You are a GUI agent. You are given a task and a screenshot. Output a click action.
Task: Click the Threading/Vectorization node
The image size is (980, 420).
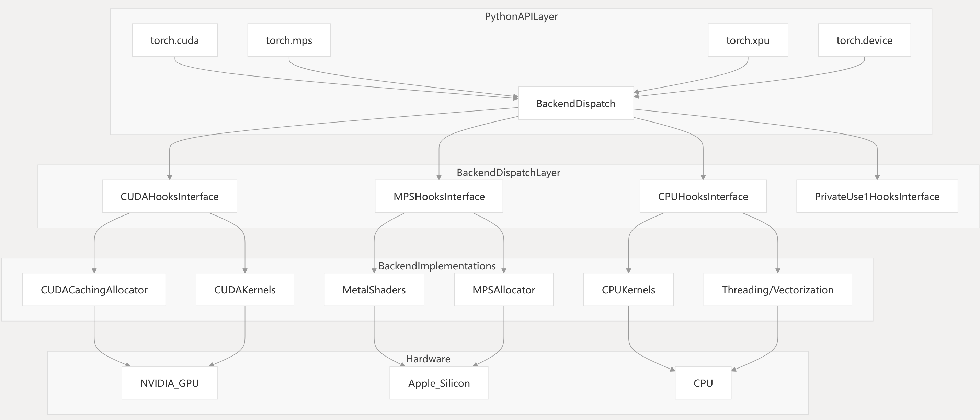(777, 290)
